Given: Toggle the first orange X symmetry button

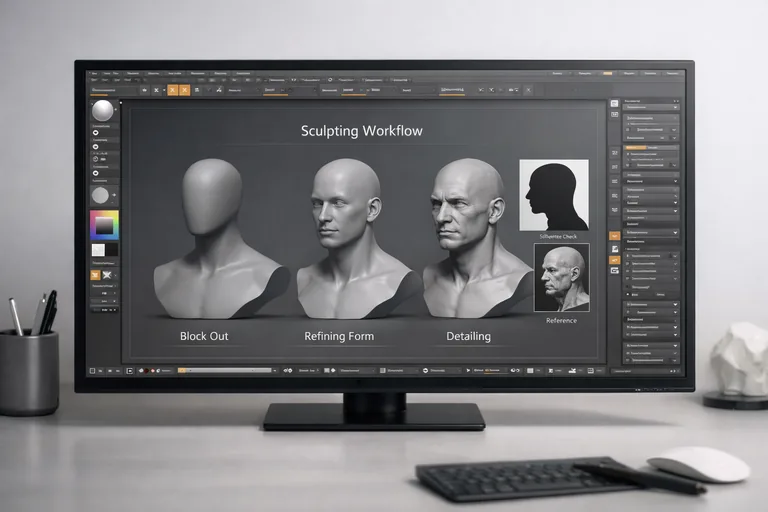Looking at the screenshot, I should 172,90.
